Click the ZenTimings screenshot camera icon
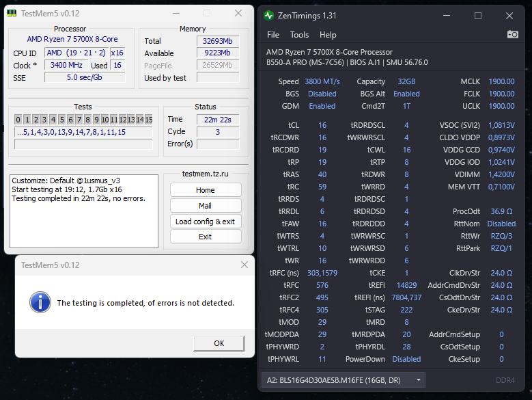Screen dimensions: 532x400 coord(512,34)
